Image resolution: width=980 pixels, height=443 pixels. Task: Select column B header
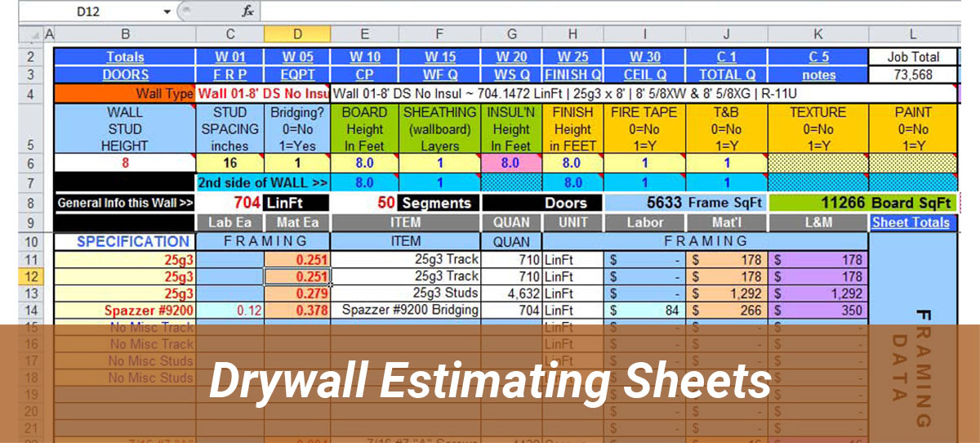[x=125, y=35]
